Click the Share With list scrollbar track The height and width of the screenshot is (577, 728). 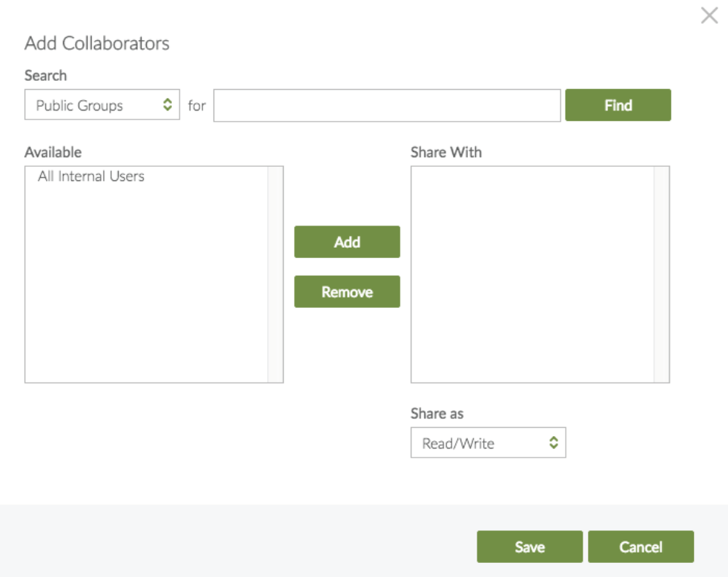[x=661, y=274]
